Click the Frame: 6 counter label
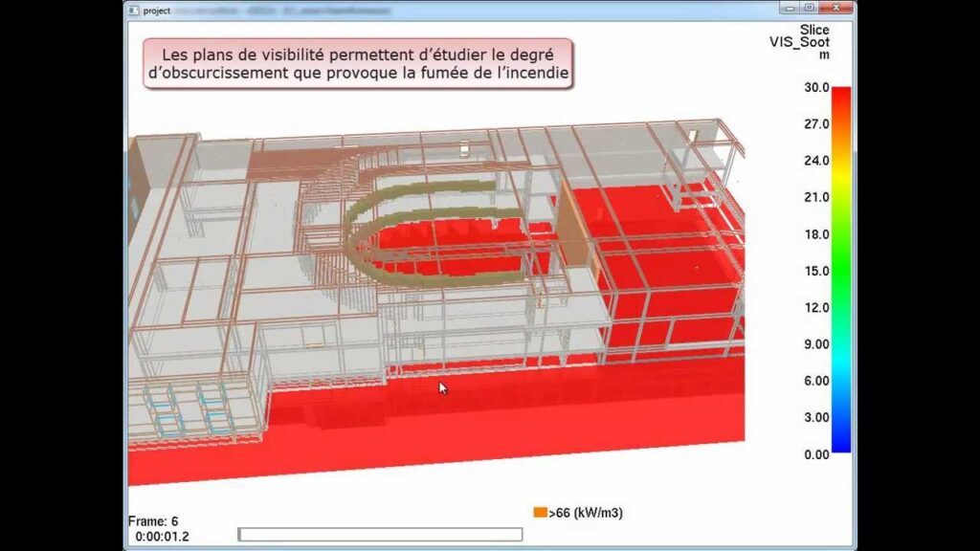Viewport: 980px width, 551px height. tap(153, 521)
